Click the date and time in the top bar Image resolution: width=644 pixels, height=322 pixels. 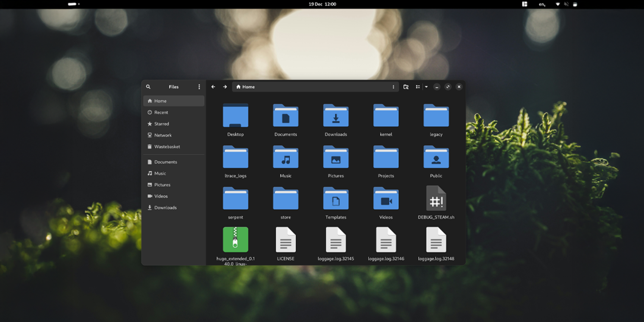322,4
